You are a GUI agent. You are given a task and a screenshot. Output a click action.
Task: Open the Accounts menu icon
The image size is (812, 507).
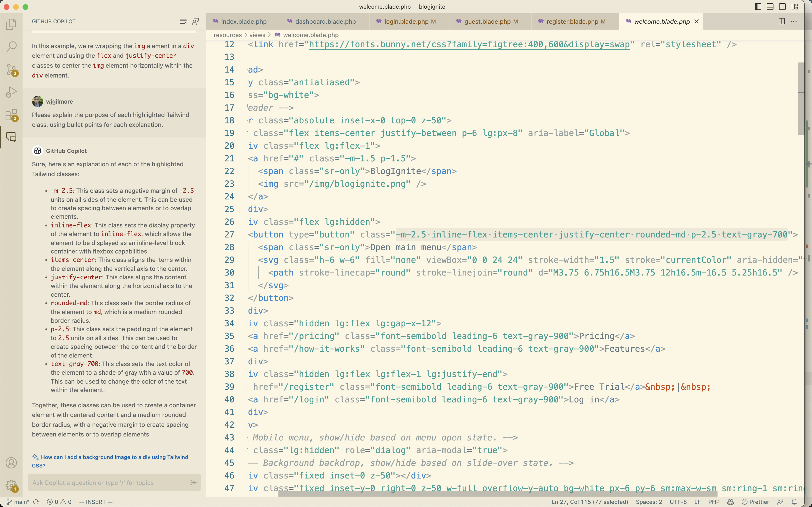click(11, 463)
